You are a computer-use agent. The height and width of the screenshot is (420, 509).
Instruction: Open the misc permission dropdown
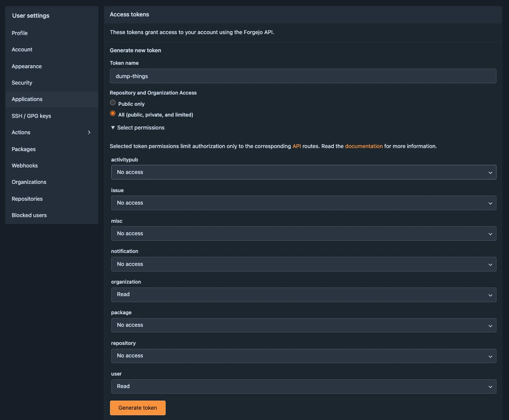(303, 234)
